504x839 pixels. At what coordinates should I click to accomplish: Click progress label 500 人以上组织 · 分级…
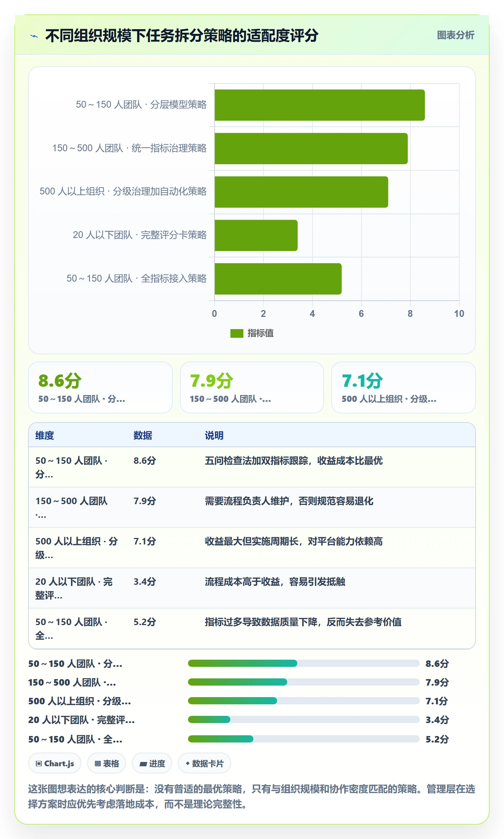point(80,701)
